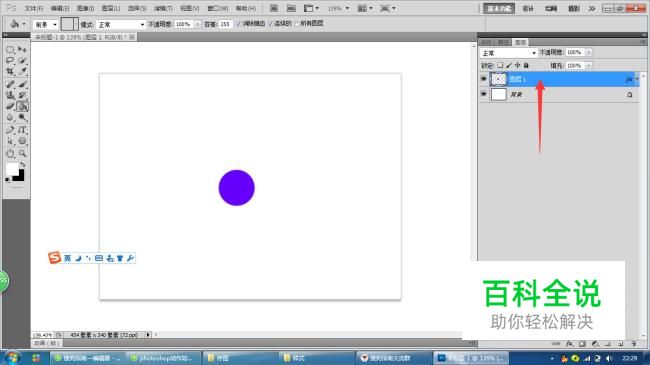This screenshot has width=650, height=365.
Task: Toggle lock image pixels brush icon
Action: pos(509,65)
